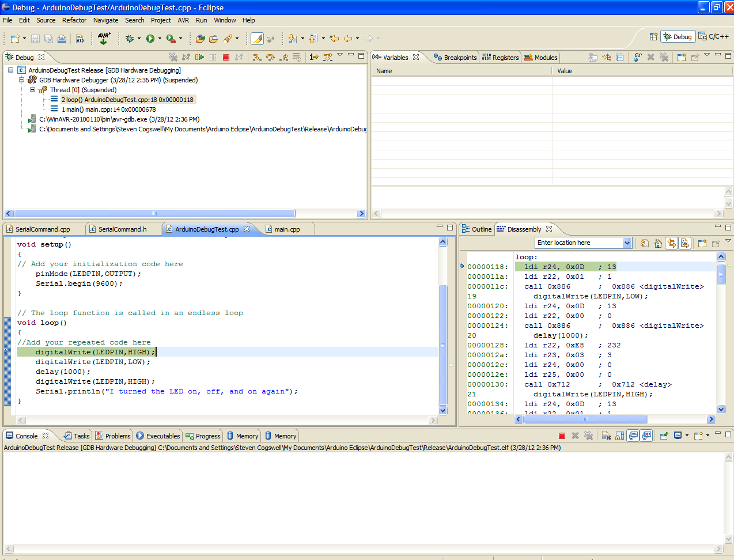Switch to the C/C++ perspective
734x560 pixels.
click(x=713, y=36)
